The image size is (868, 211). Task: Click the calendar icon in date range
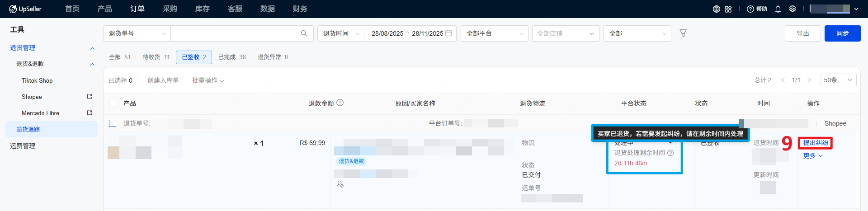[448, 33]
